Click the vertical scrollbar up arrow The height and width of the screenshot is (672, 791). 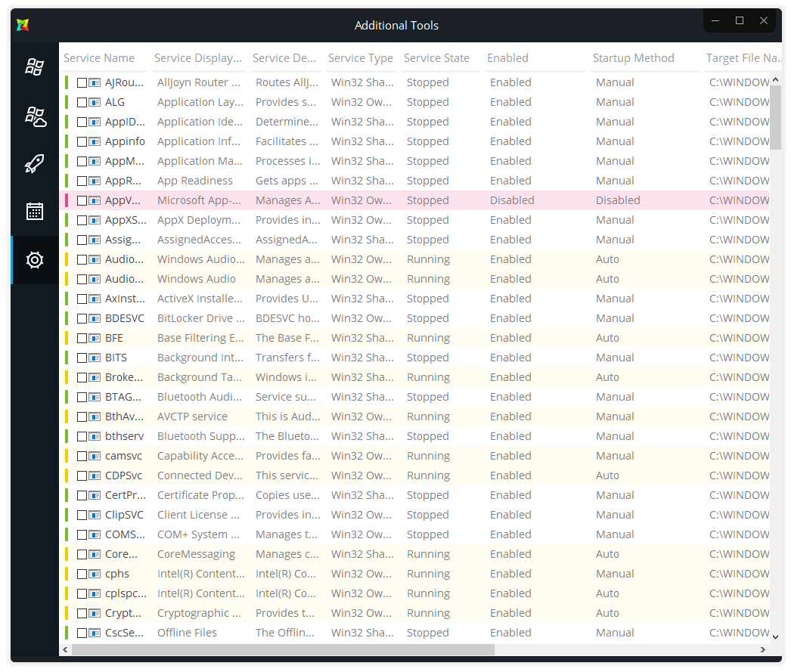[x=775, y=79]
